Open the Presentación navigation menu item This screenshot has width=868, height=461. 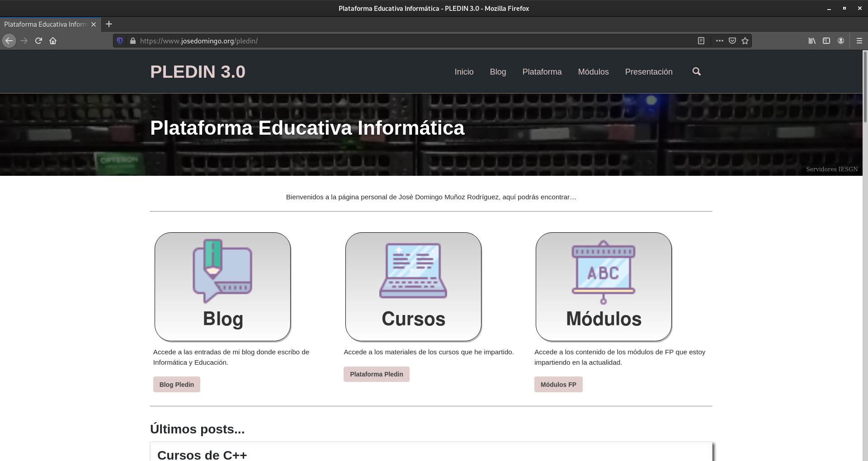pyautogui.click(x=649, y=71)
